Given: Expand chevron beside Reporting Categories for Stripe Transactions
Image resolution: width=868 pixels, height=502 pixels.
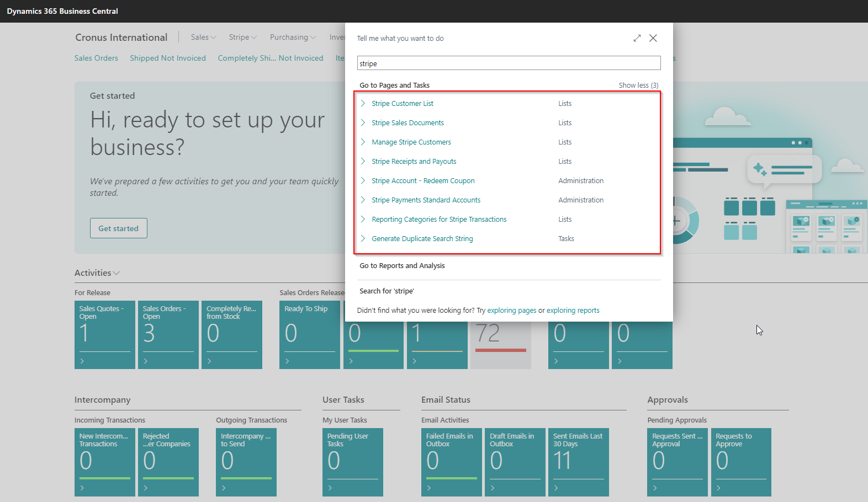Looking at the screenshot, I should point(363,219).
